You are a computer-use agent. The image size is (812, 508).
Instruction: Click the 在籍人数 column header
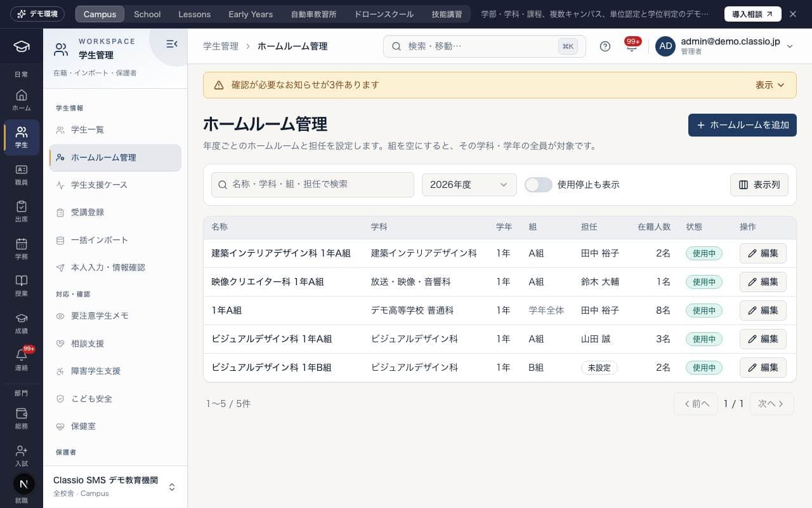(654, 227)
